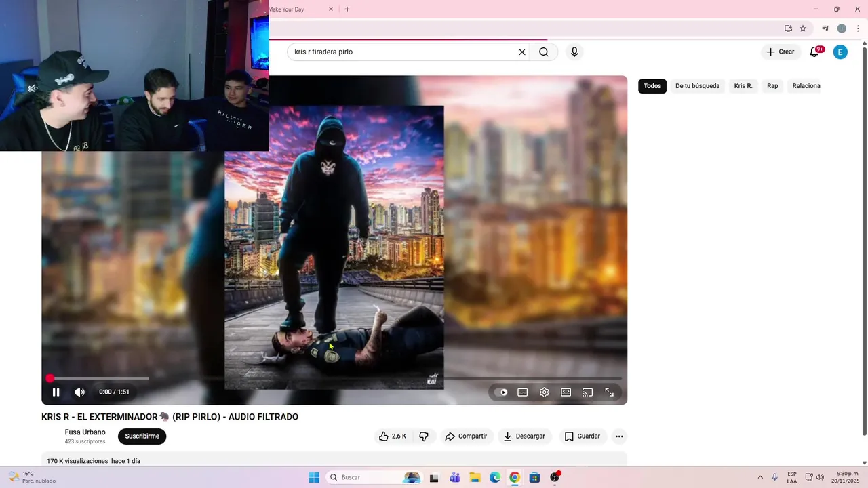Open Task View from the taskbar
The image size is (868, 488).
click(x=434, y=477)
